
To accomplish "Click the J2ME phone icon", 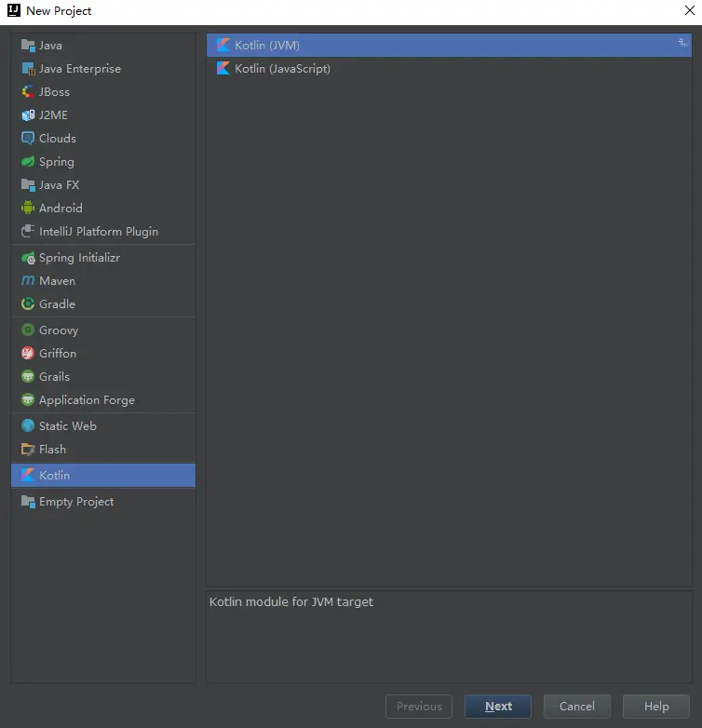I will pyautogui.click(x=28, y=115).
